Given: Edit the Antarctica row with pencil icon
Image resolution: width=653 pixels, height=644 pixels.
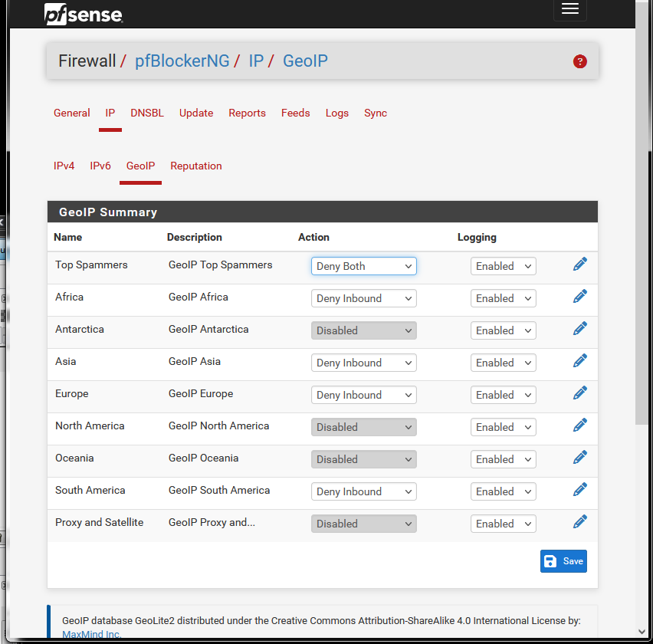Looking at the screenshot, I should coord(579,328).
